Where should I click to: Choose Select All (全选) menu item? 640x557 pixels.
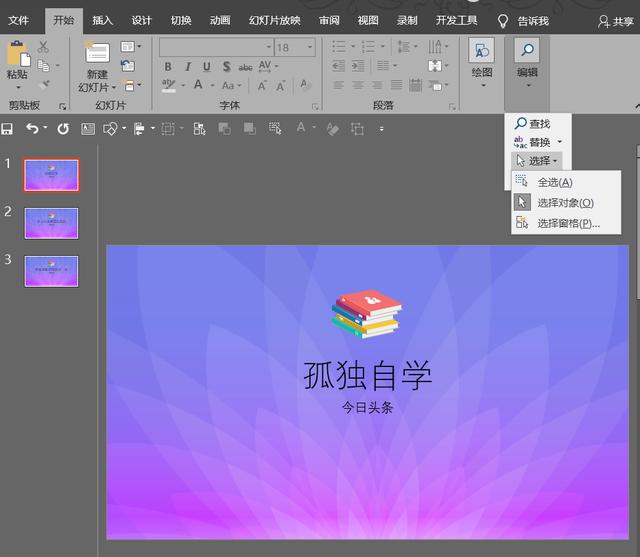[x=566, y=182]
